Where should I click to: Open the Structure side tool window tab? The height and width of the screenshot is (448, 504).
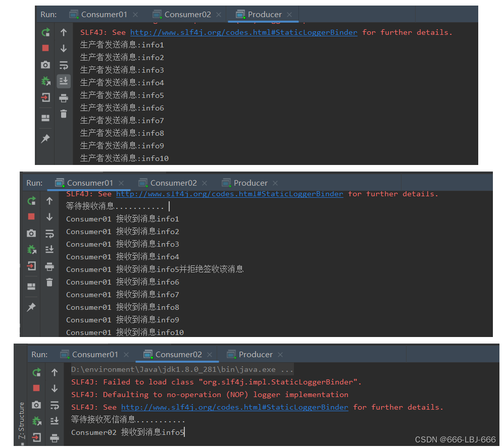(22, 421)
